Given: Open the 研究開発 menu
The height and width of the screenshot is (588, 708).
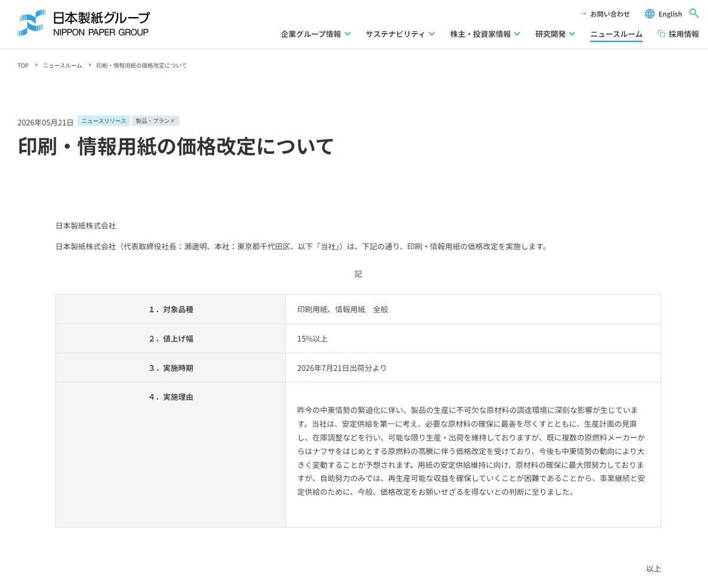Looking at the screenshot, I should [x=550, y=34].
